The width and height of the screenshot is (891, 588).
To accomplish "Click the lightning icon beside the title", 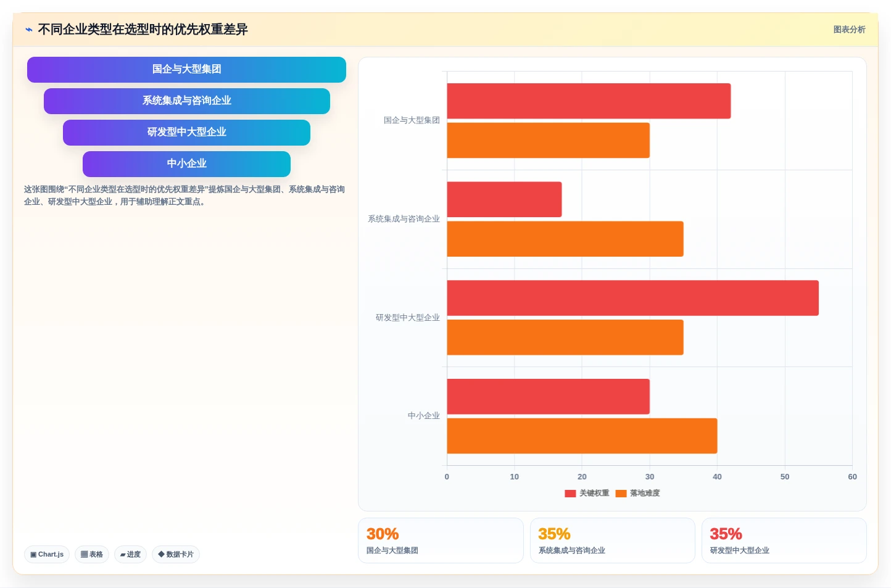I will [29, 30].
